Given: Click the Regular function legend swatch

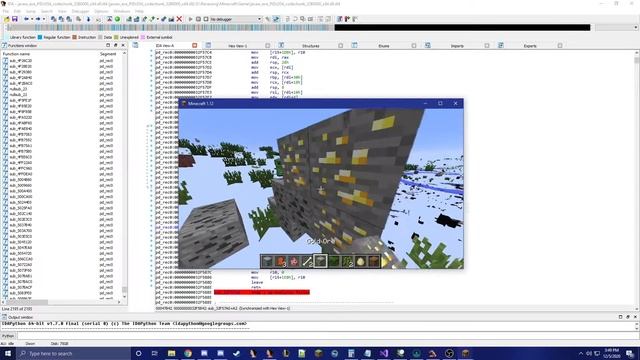Looking at the screenshot, I should [x=40, y=37].
